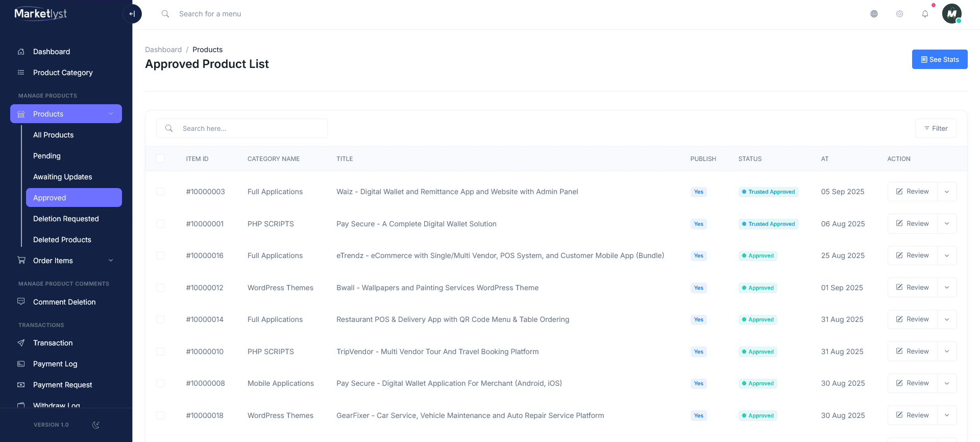Click the magnifier icon in table search box

coord(169,128)
